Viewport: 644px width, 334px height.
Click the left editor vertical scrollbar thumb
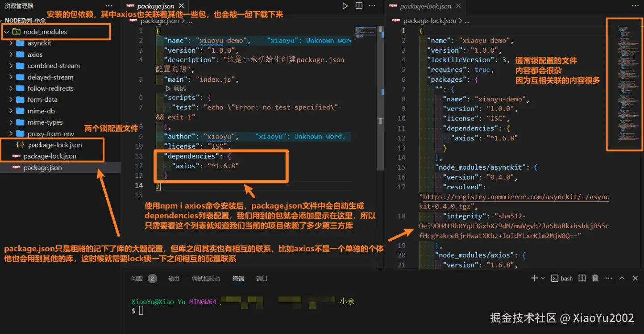(x=381, y=99)
